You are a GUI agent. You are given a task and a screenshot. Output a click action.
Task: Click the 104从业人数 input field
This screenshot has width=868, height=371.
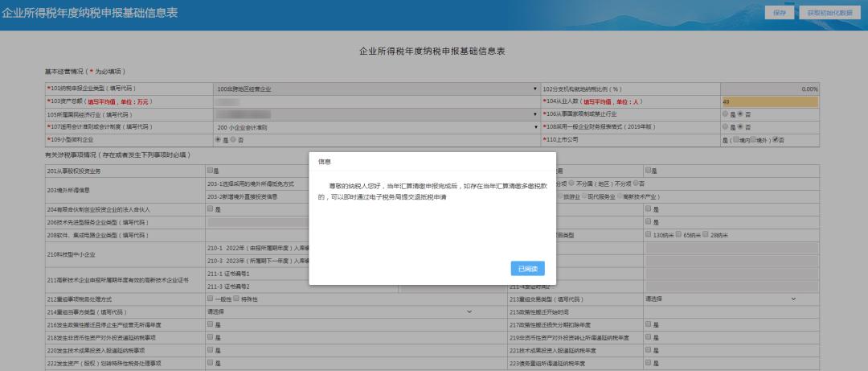coord(769,101)
